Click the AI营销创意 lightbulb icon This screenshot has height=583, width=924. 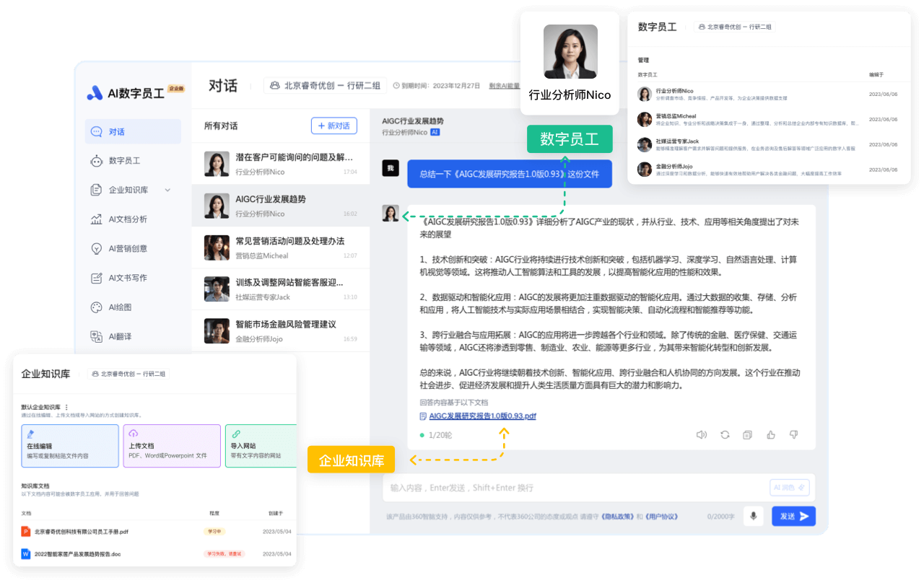(x=96, y=248)
